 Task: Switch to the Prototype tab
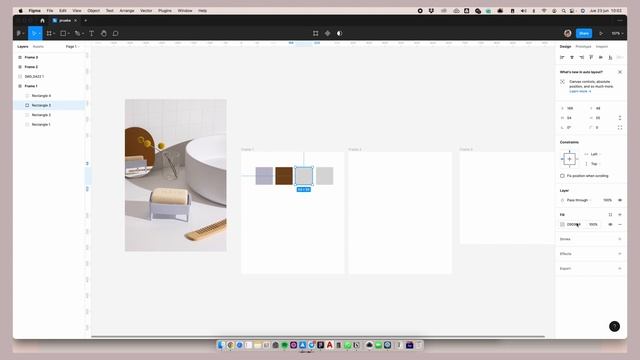(583, 47)
